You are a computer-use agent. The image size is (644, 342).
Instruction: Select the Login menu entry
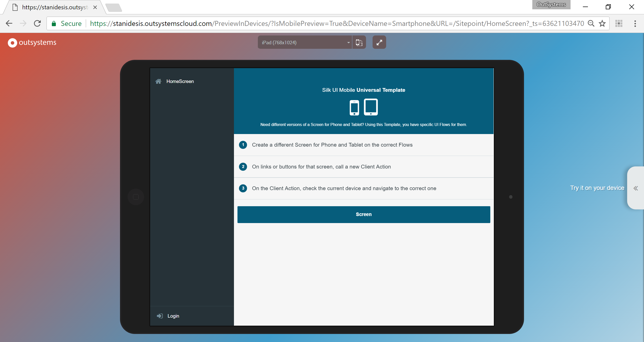coord(173,316)
